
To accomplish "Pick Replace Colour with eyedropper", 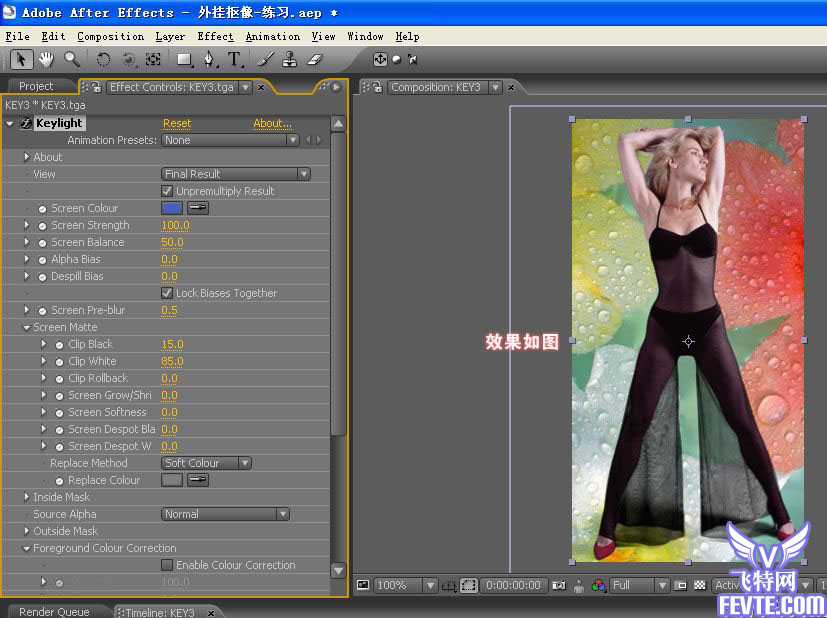I will click(198, 480).
